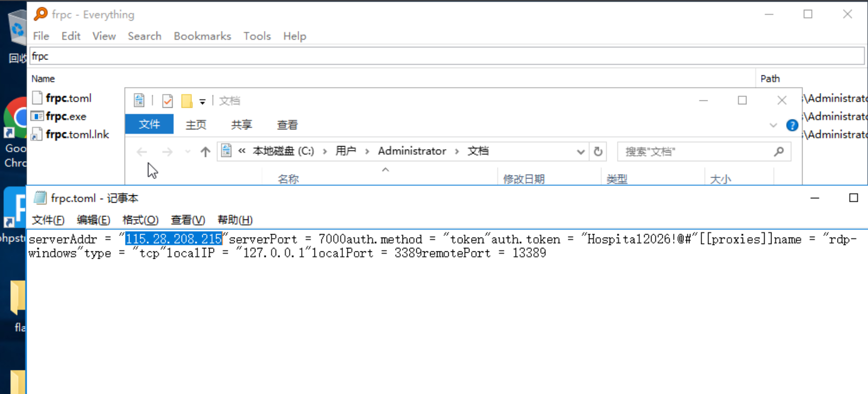Click the Everything search field containing frpc

tap(447, 56)
